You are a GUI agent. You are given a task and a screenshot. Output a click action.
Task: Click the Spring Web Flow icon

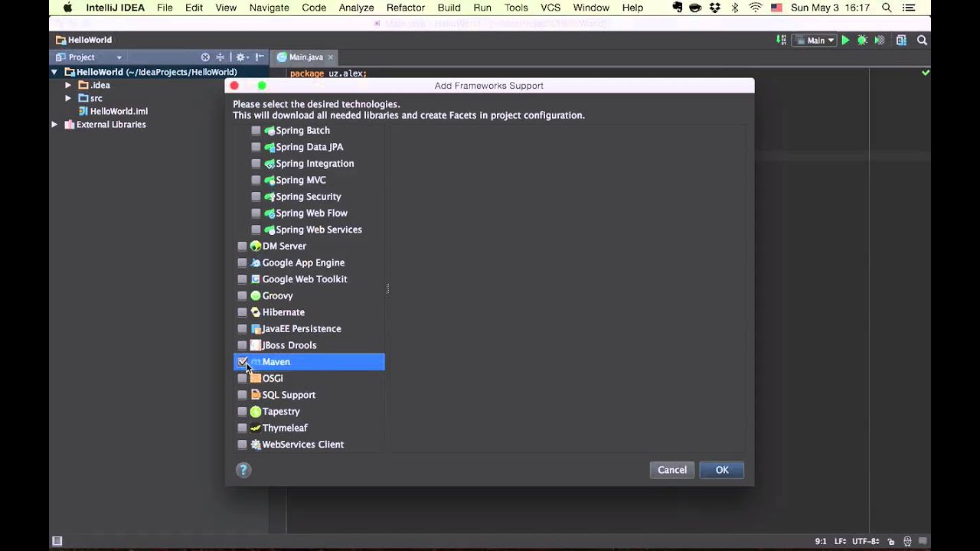269,214
